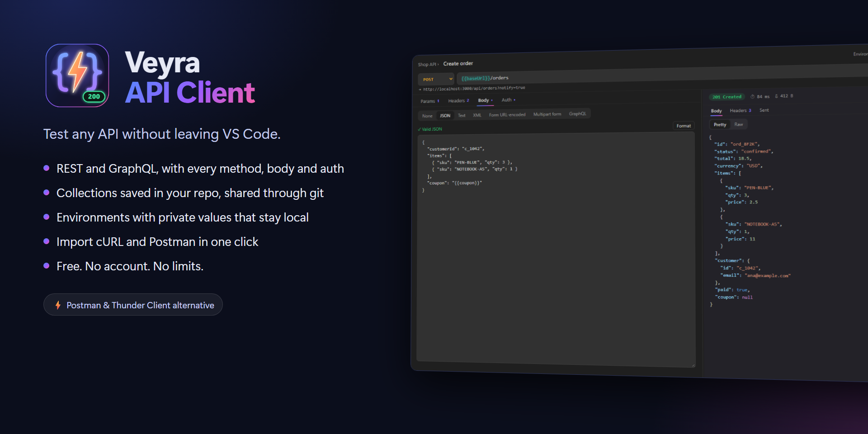Switch to the Params request tab
Screen dimensions: 868x434
pyautogui.click(x=429, y=101)
